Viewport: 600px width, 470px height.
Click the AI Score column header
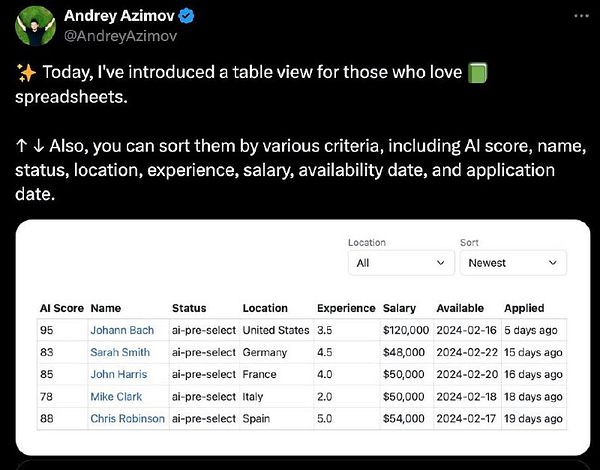[x=59, y=308]
